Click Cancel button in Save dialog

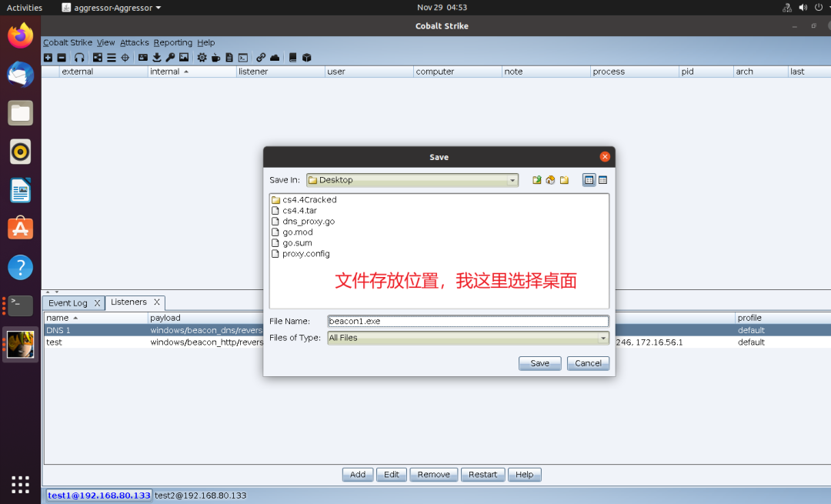coord(589,363)
